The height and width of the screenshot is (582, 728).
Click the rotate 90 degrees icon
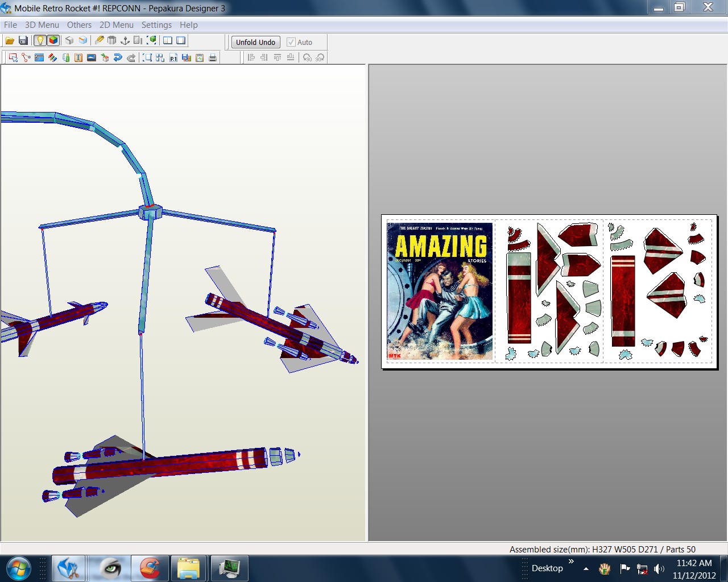(308, 57)
